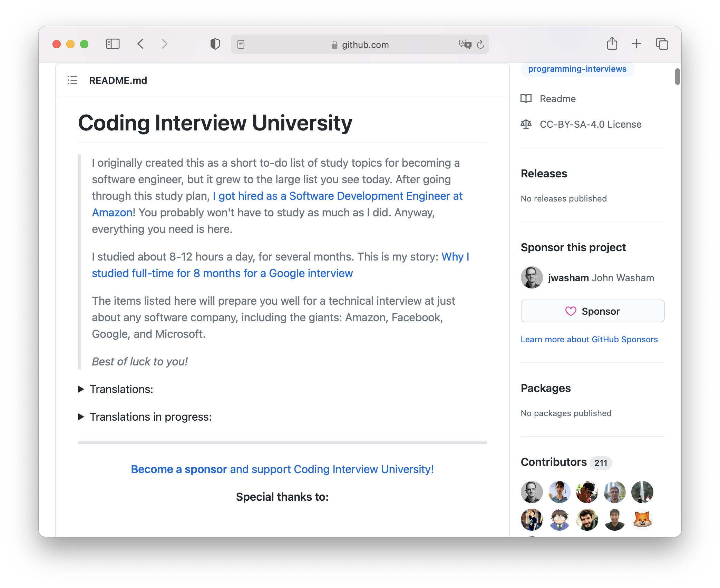Open the Reader view control
Image resolution: width=720 pixels, height=588 pixels.
click(241, 44)
